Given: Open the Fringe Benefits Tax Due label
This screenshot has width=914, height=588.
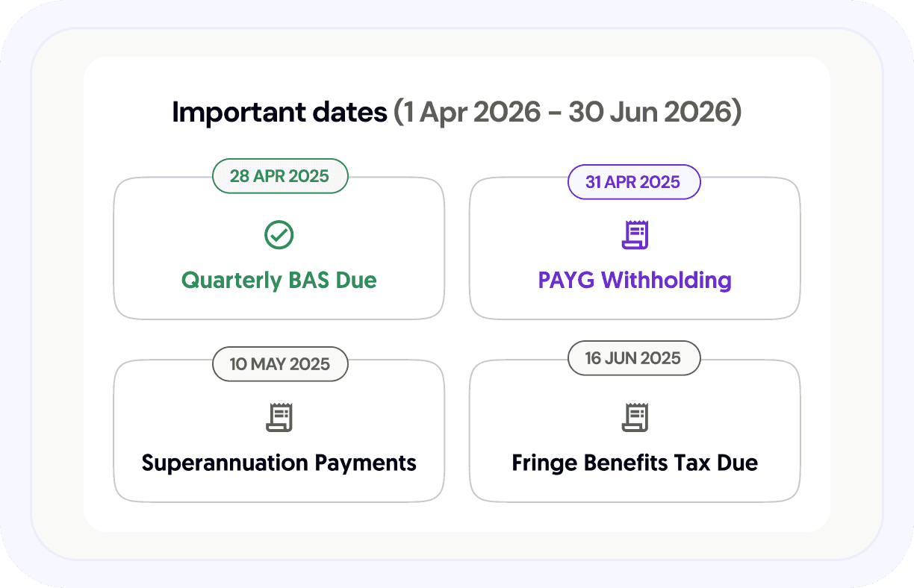Looking at the screenshot, I should 635,463.
